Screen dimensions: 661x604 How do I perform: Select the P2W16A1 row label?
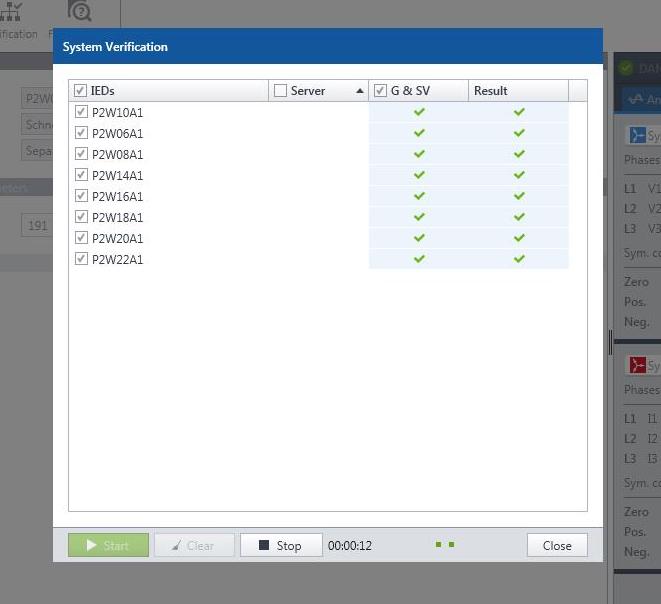click(117, 196)
